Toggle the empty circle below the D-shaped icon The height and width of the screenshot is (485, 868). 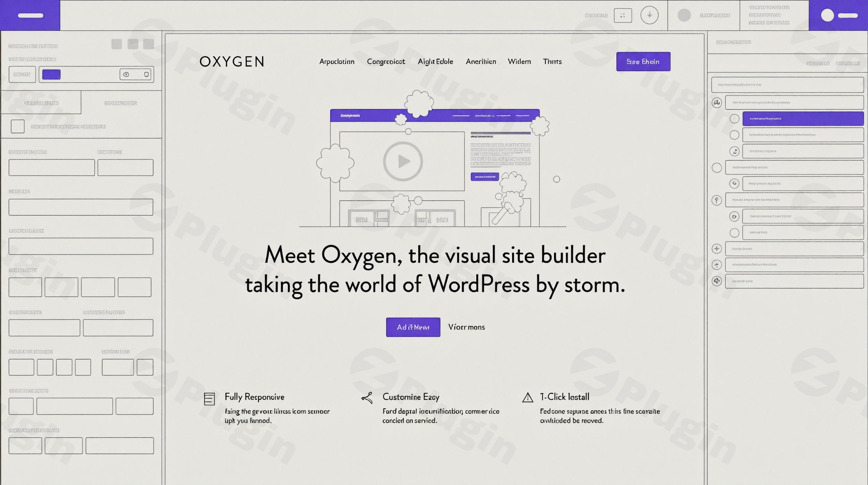pos(734,233)
